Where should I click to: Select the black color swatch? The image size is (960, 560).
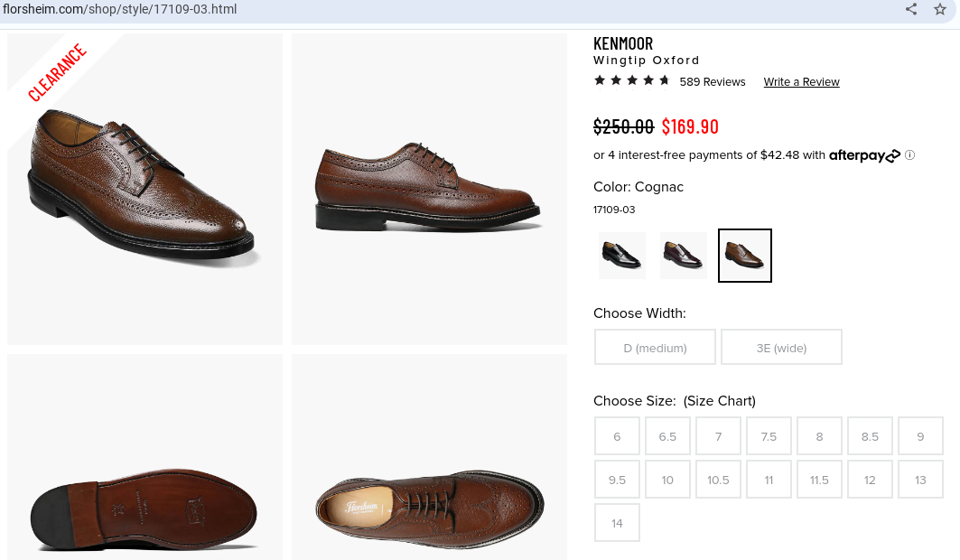pos(622,256)
